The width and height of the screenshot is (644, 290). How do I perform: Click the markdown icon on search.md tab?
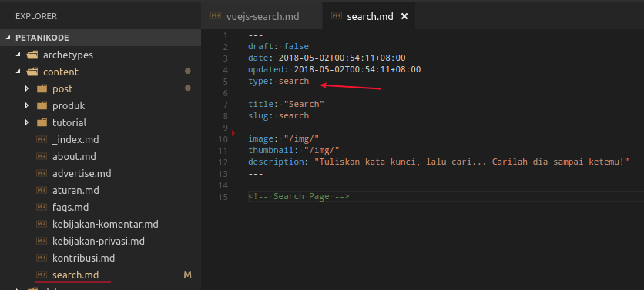[x=337, y=16]
